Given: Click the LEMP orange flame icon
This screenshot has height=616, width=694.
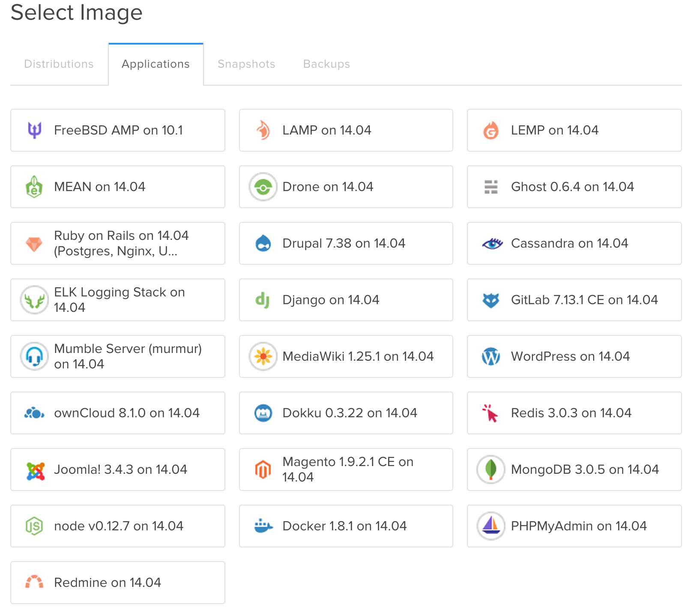Looking at the screenshot, I should click(x=491, y=130).
